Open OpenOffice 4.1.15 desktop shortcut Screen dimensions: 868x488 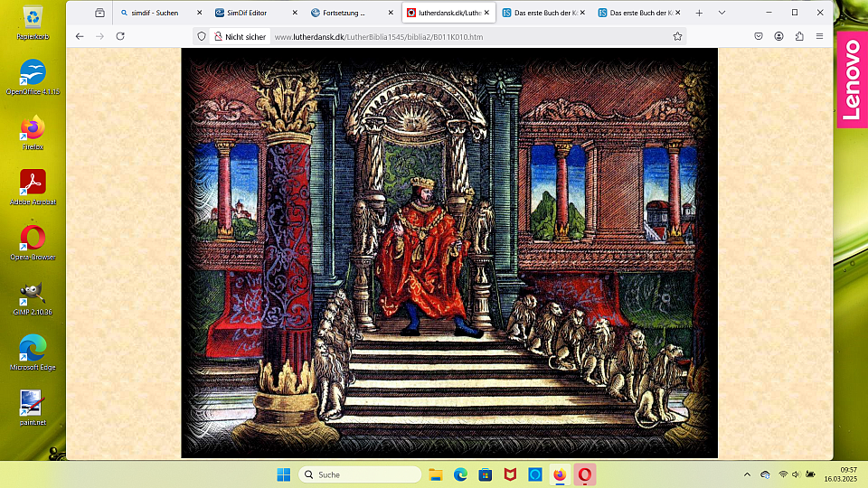pyautogui.click(x=33, y=78)
